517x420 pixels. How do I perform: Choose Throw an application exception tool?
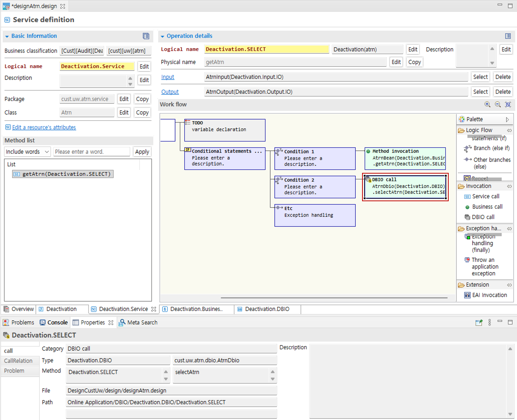(485, 267)
